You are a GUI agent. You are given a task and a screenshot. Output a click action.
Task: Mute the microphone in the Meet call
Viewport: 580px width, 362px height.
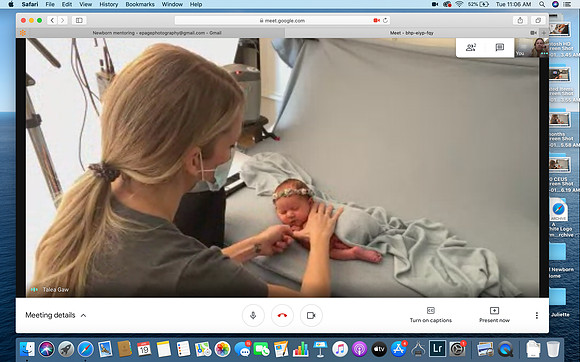253,315
